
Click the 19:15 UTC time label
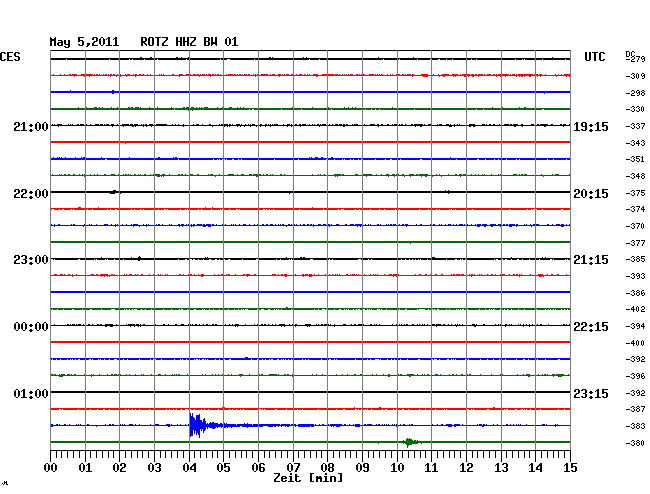pyautogui.click(x=591, y=127)
